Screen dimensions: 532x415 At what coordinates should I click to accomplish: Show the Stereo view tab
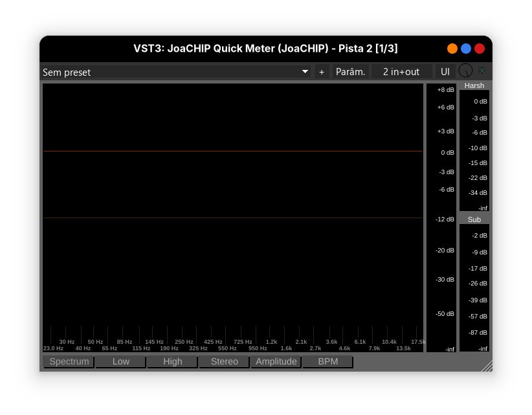(224, 362)
